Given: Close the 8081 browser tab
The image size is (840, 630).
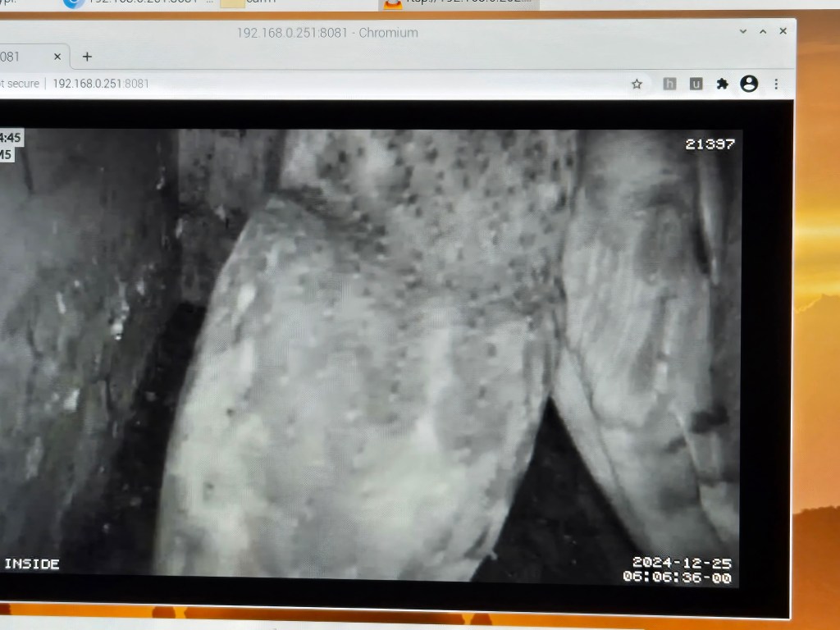Looking at the screenshot, I should point(57,57).
